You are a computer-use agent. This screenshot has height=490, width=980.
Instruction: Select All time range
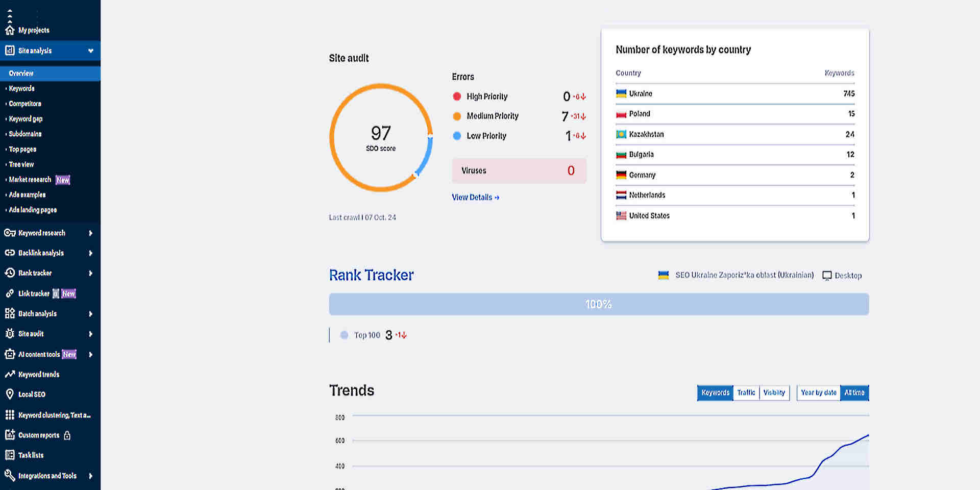(x=854, y=393)
